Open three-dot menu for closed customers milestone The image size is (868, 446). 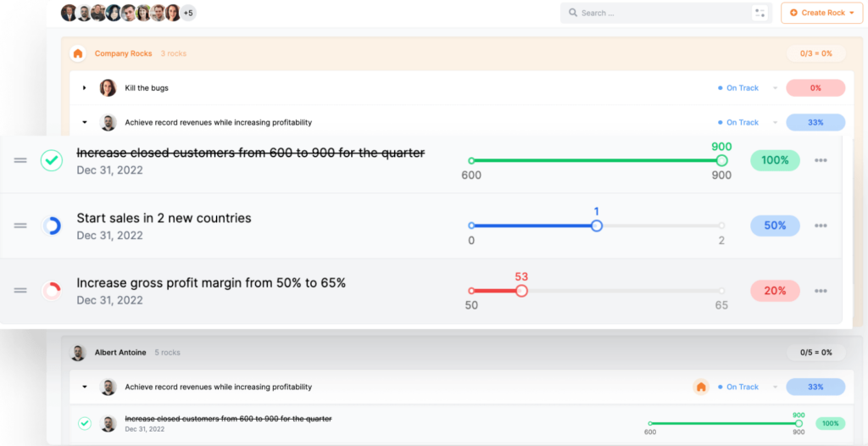[821, 160]
